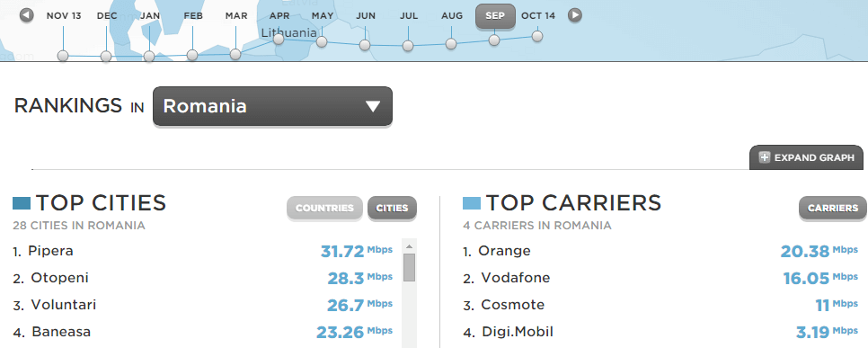Select the highlighted SEP month tab
The width and height of the screenshot is (868, 348).
click(x=495, y=15)
